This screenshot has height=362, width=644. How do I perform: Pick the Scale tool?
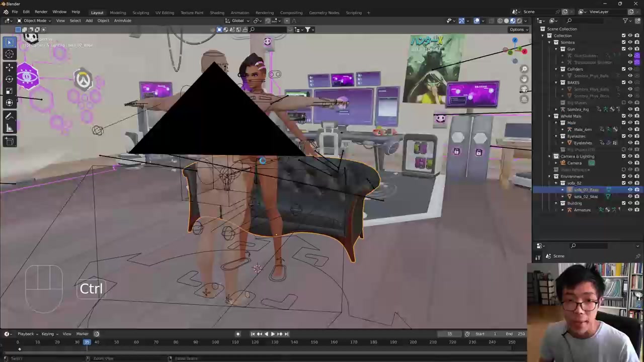coord(9,91)
